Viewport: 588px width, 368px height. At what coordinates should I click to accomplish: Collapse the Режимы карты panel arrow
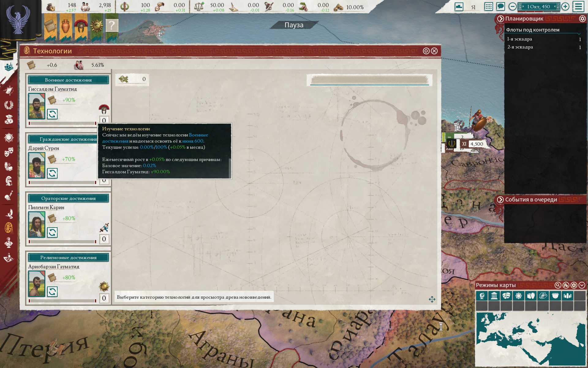(x=582, y=285)
